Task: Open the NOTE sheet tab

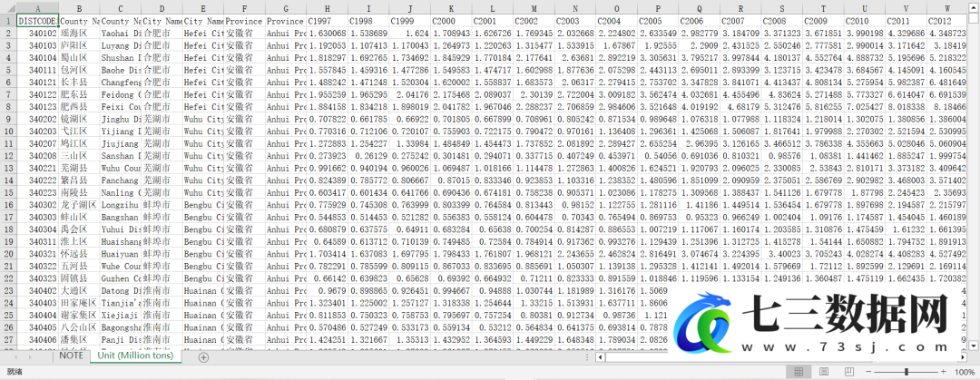Action: (72, 355)
